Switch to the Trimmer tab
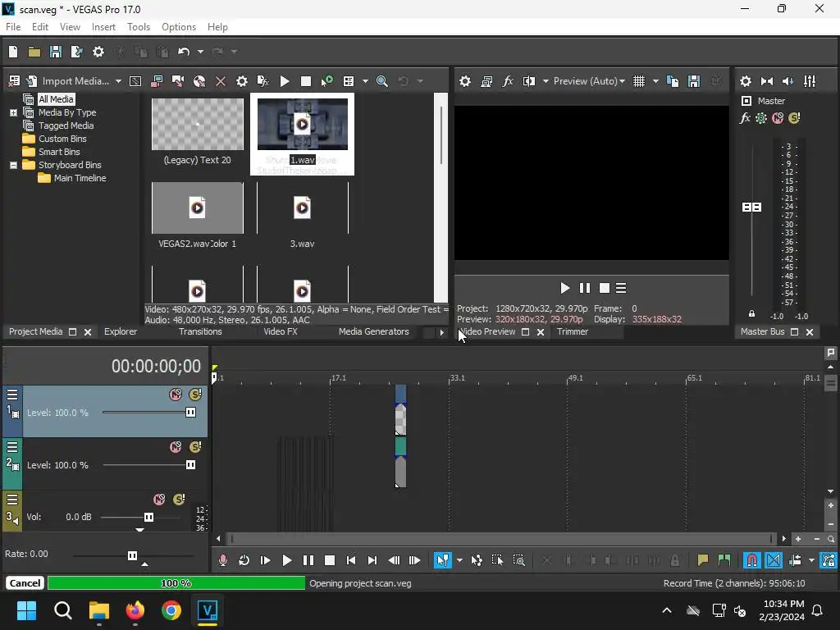Screen dimensions: 840x630 coord(572,331)
